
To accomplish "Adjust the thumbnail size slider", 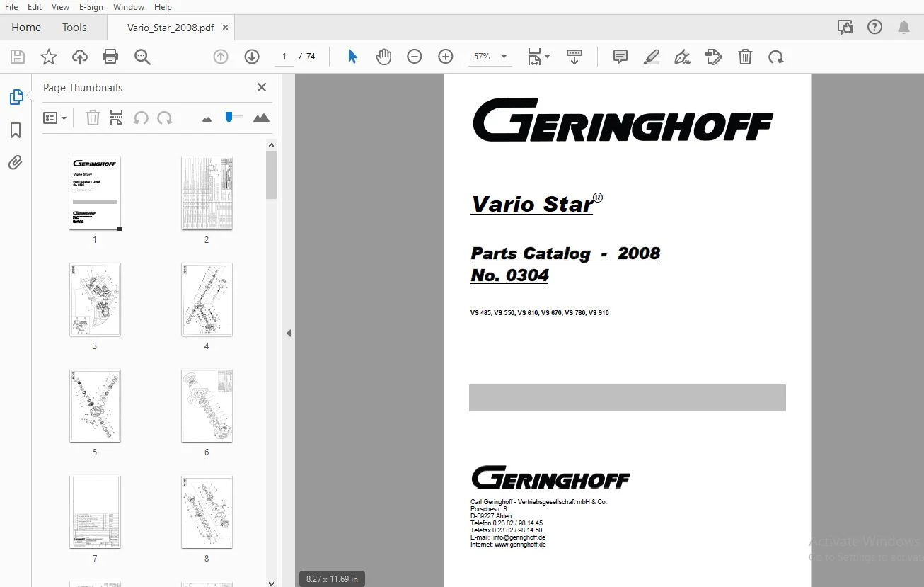I will [x=229, y=117].
